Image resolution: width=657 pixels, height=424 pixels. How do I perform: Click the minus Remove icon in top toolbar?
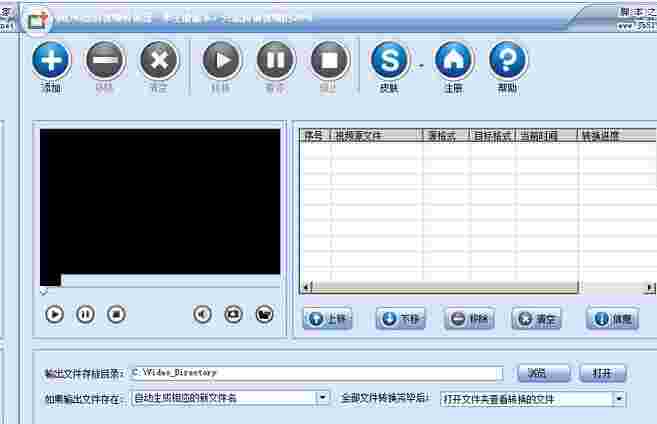[x=105, y=61]
